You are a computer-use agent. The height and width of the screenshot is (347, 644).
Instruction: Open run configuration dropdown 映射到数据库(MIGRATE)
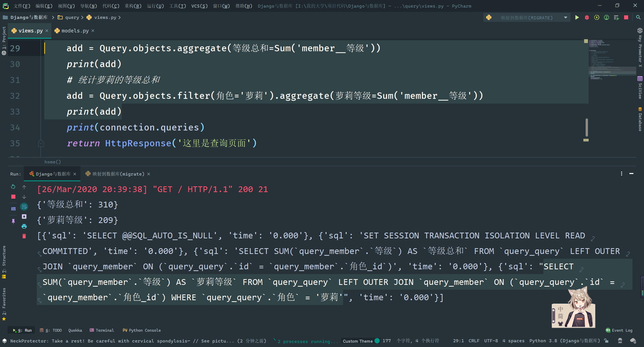point(527,18)
